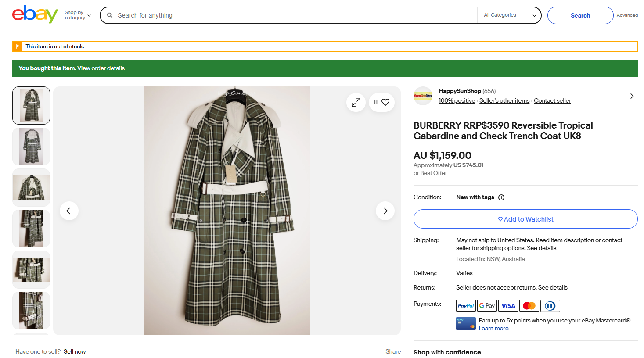The image size is (644, 358).
Task: Click the Search button
Action: pyautogui.click(x=580, y=15)
